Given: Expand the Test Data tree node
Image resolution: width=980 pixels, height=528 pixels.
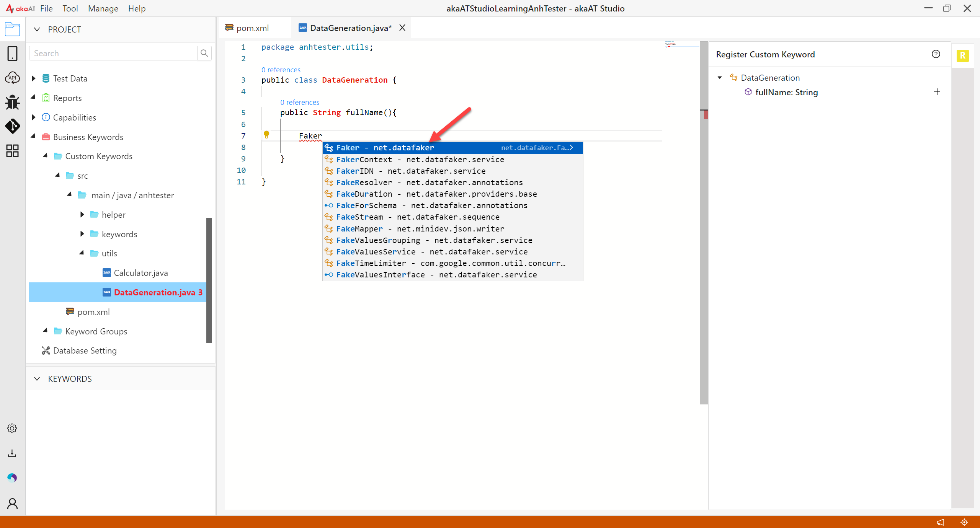Looking at the screenshot, I should point(34,78).
